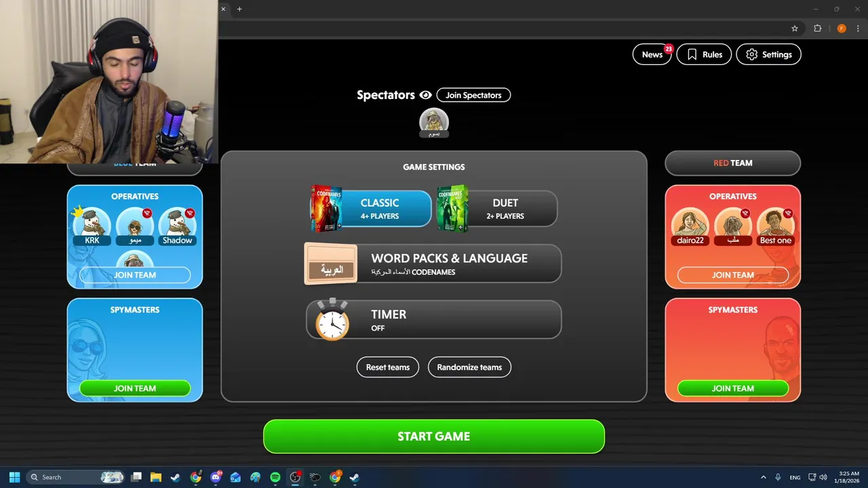Open the game Settings menu

pyautogui.click(x=768, y=55)
